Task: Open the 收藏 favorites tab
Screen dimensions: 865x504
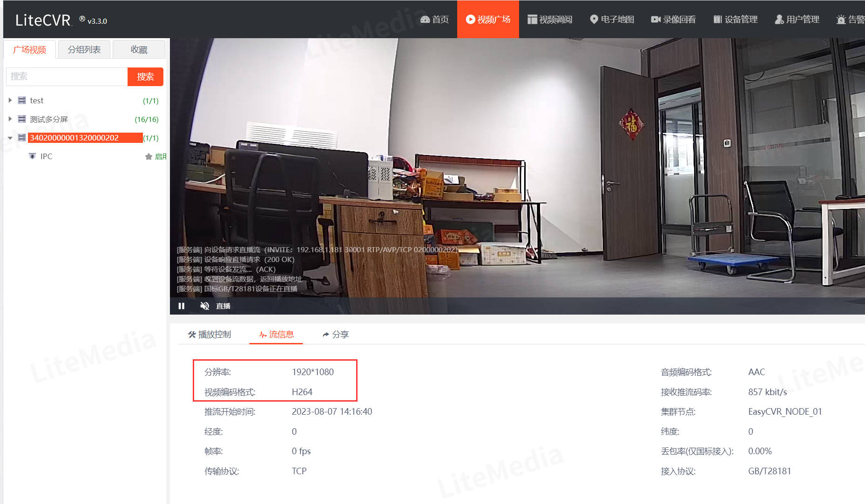Action: click(x=138, y=49)
